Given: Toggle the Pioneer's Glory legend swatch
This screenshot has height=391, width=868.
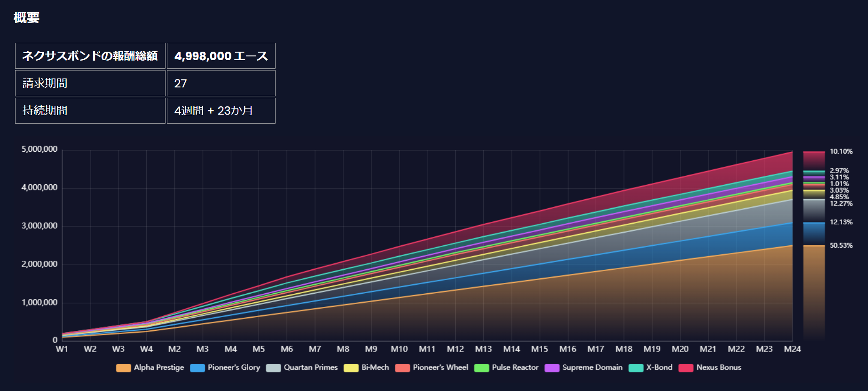Looking at the screenshot, I should [x=197, y=368].
